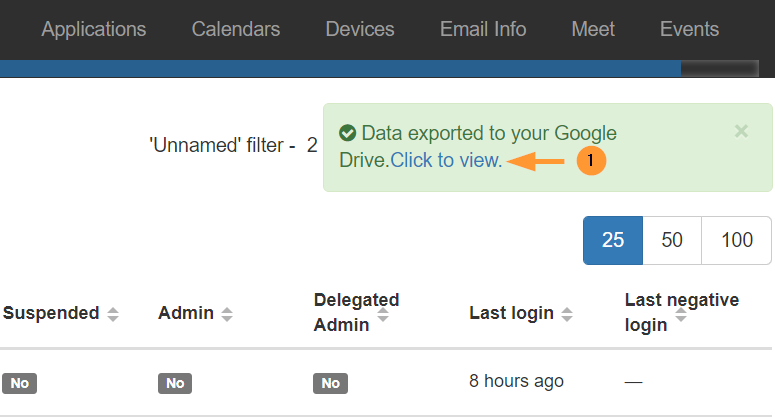Viewport: 775px width, 417px height.
Task: Sort by Delegated Admin column arrows
Action: click(383, 314)
